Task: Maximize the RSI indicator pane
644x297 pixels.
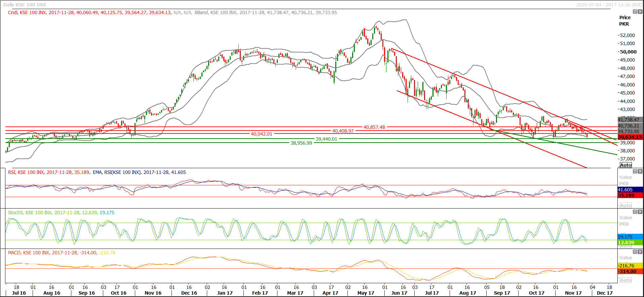Action: (635, 172)
